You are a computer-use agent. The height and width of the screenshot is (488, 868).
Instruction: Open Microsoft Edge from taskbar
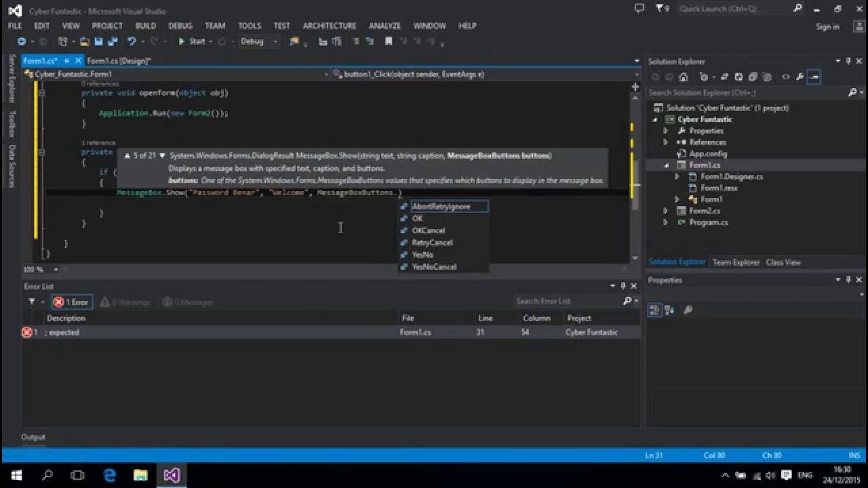[109, 475]
